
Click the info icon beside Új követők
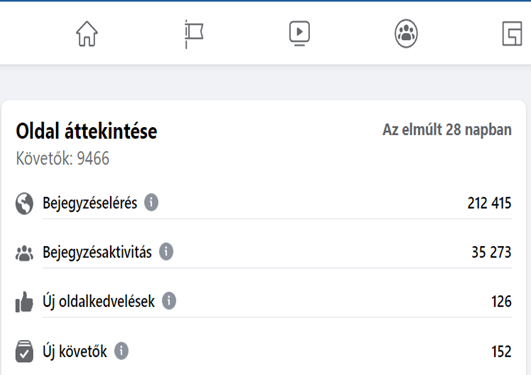click(x=121, y=351)
